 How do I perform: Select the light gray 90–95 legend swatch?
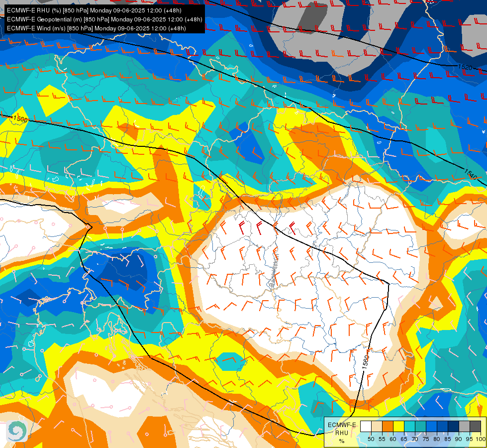pos(464,426)
